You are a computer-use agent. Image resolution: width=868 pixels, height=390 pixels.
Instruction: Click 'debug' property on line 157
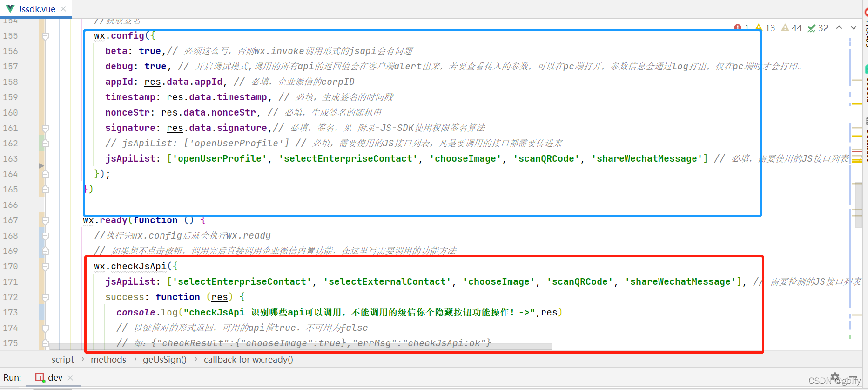(119, 67)
